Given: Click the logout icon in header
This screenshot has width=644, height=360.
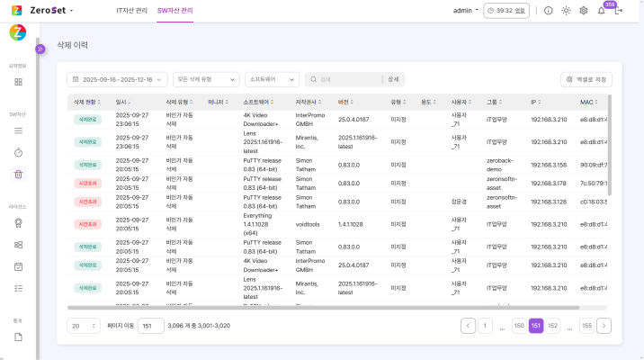Looking at the screenshot, I should (x=619, y=11).
